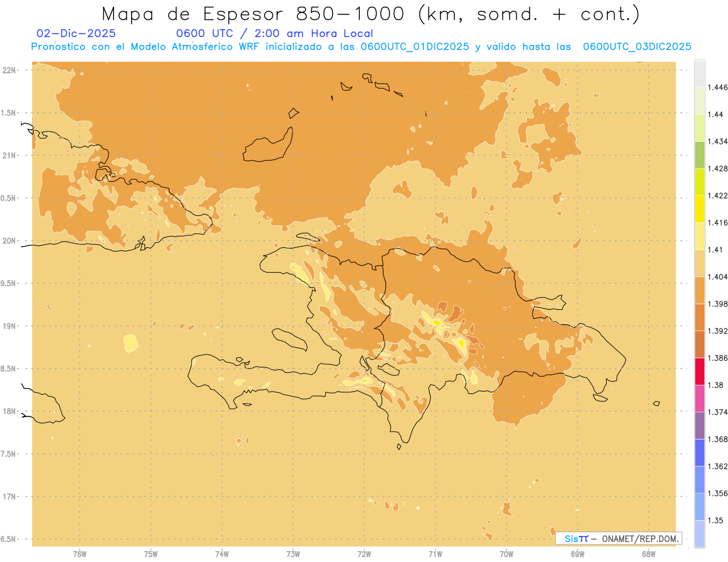728x562 pixels.
Task: Click the legend value 1.38
Action: 715,385
